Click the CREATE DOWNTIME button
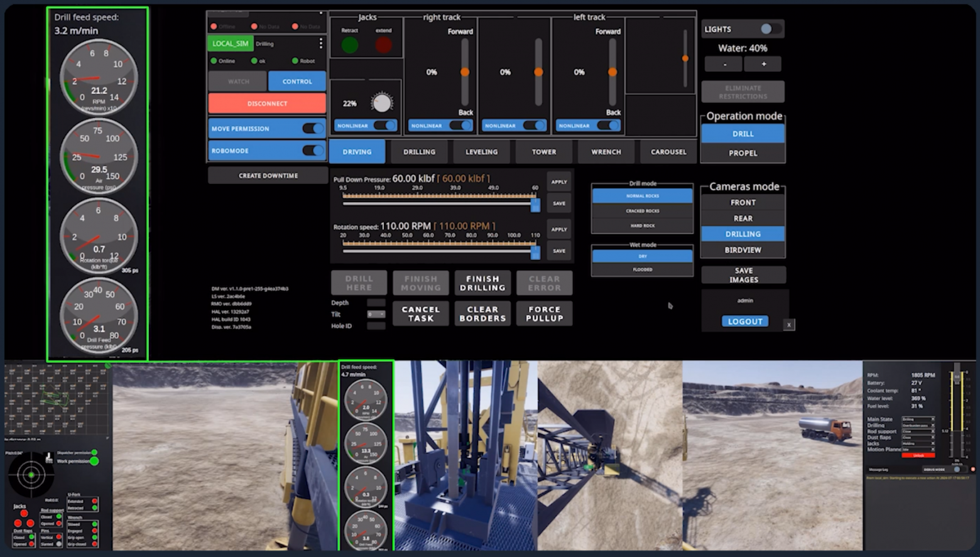This screenshot has height=557, width=980. pyautogui.click(x=268, y=176)
